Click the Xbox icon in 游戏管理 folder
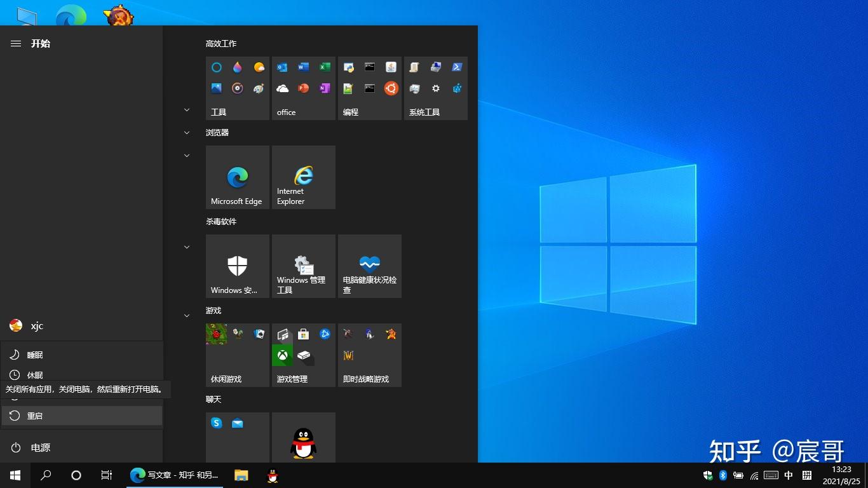Viewport: 868px width, 488px height. click(x=283, y=355)
